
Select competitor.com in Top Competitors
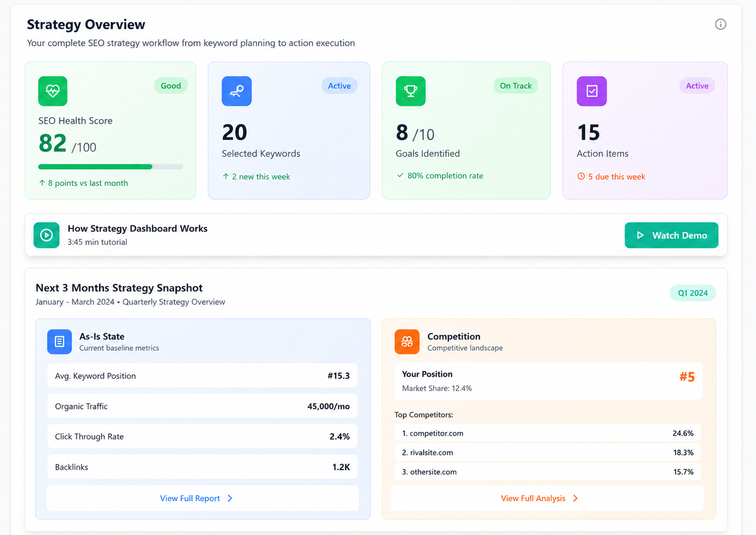(x=548, y=434)
